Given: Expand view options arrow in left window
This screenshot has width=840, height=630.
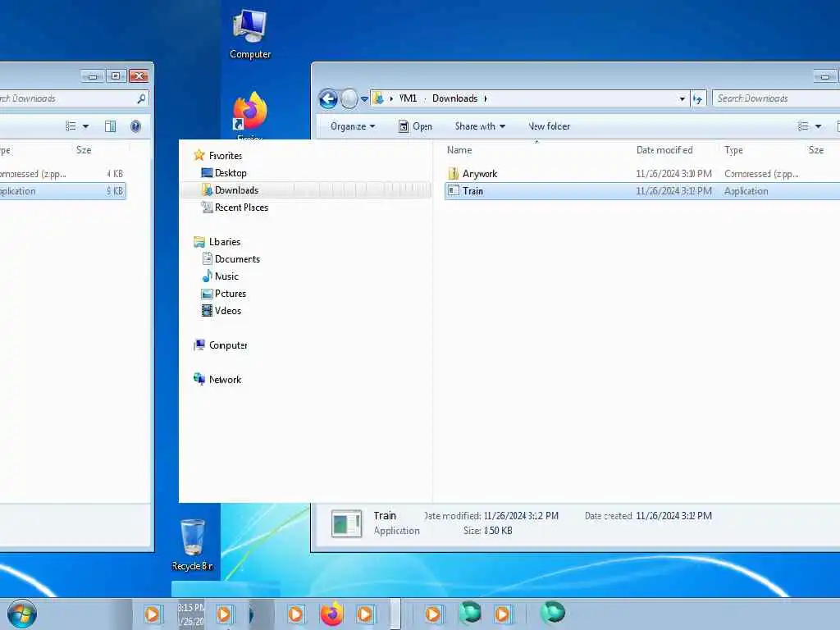Looking at the screenshot, I should pyautogui.click(x=85, y=126).
